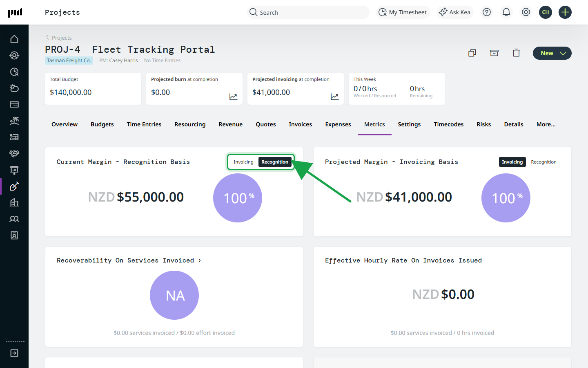Expand the sidebar with arrow icon

pos(14,353)
